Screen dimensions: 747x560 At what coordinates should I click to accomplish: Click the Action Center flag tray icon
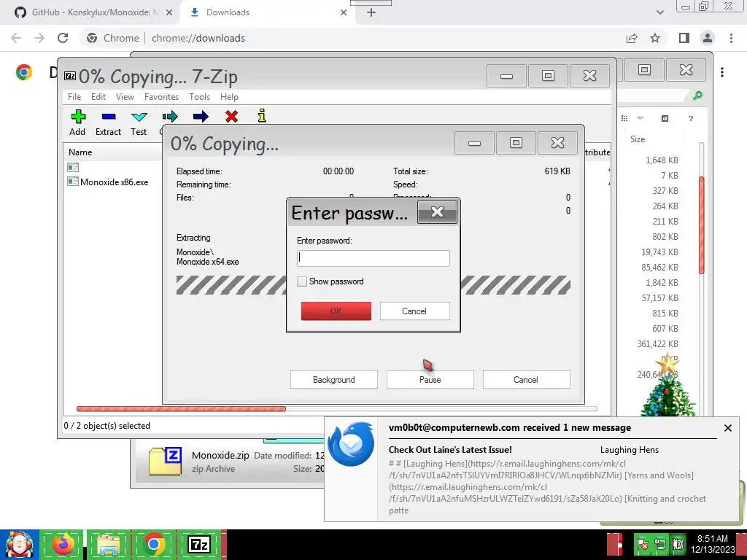pos(643,544)
